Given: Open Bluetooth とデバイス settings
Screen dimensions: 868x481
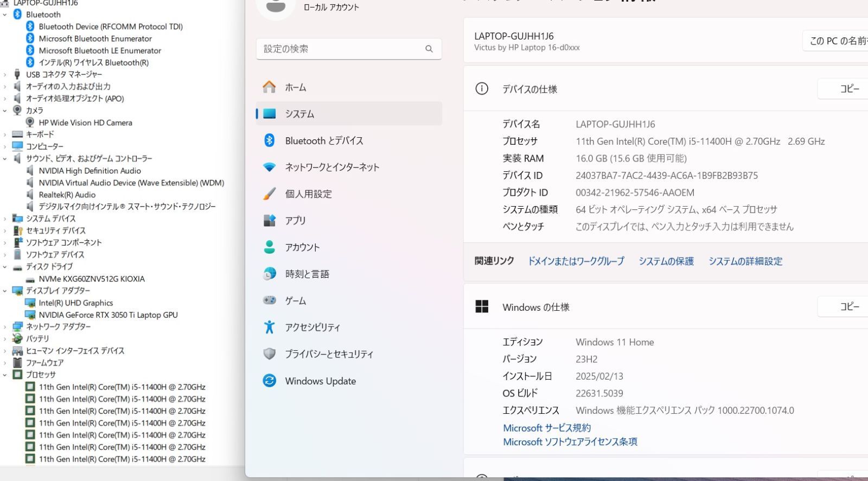Looking at the screenshot, I should pyautogui.click(x=349, y=140).
